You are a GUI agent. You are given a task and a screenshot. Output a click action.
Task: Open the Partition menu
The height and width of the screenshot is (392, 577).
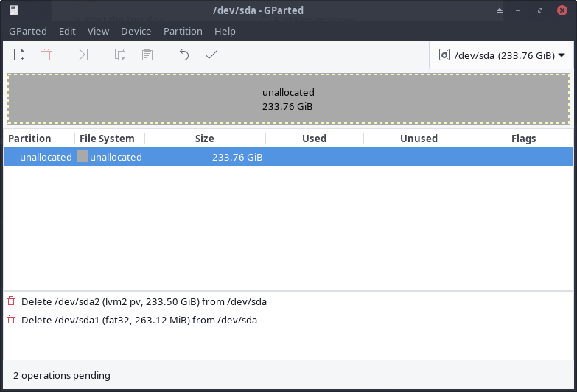click(x=183, y=31)
